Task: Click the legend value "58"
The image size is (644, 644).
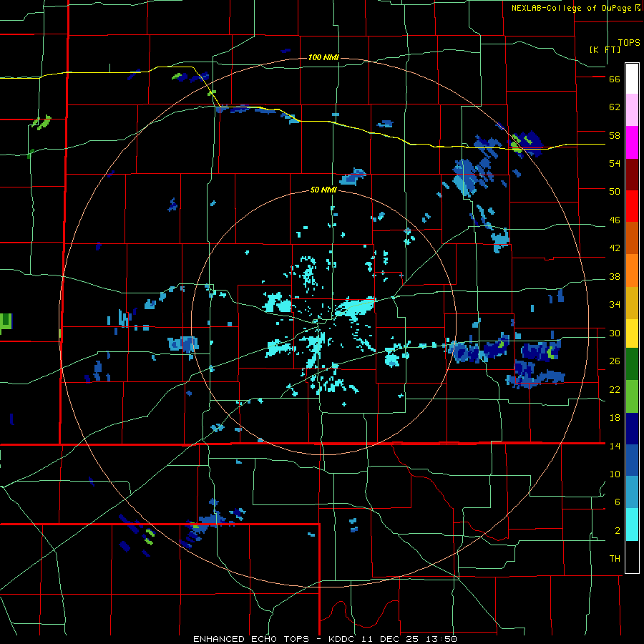Action: coord(615,135)
